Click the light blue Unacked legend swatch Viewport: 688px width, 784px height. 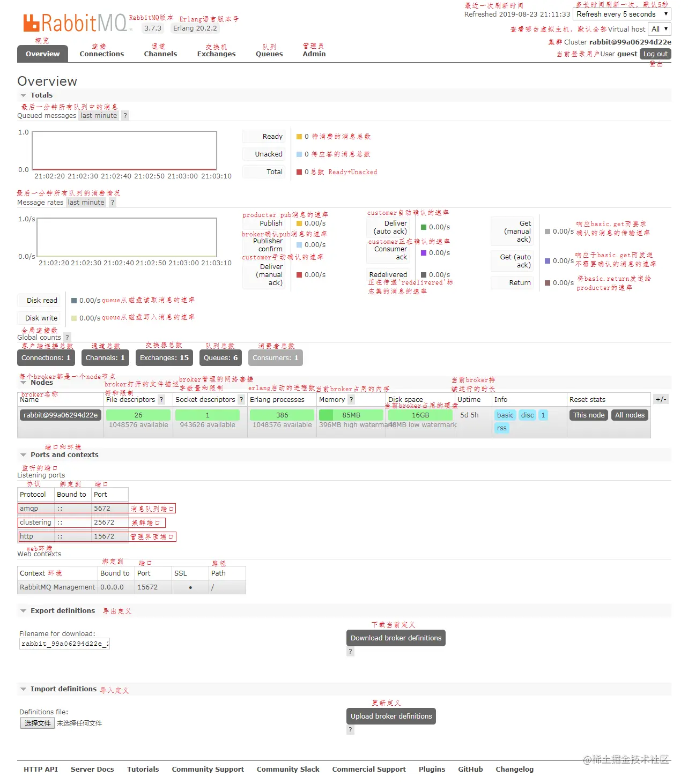pos(299,154)
